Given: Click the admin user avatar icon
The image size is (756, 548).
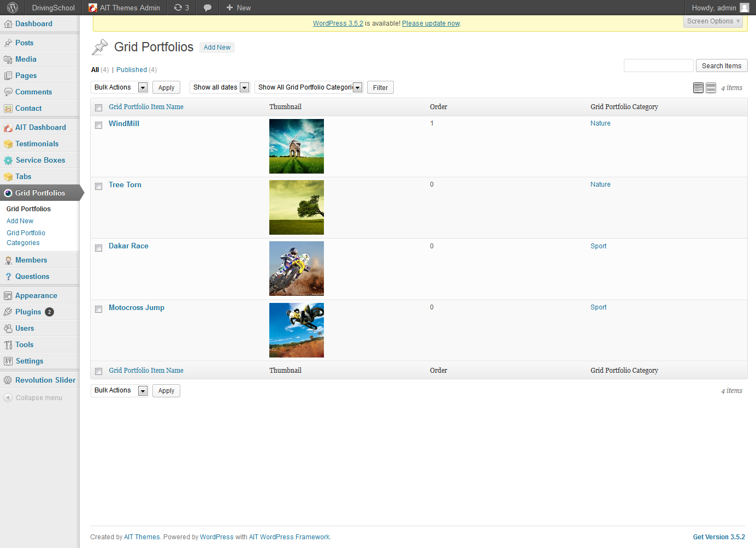Looking at the screenshot, I should (744, 8).
